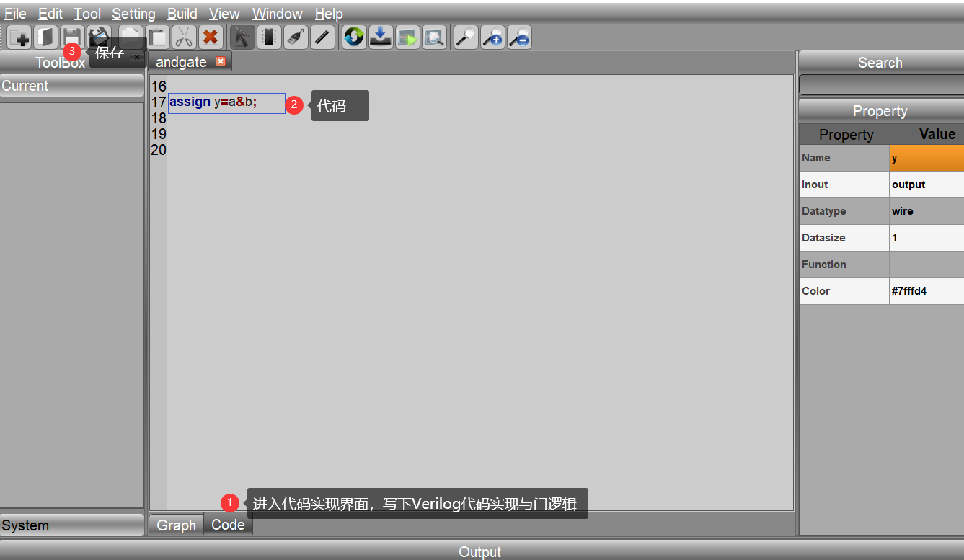Image resolution: width=964 pixels, height=560 pixels.
Task: Close the andgate tab
Action: 221,61
